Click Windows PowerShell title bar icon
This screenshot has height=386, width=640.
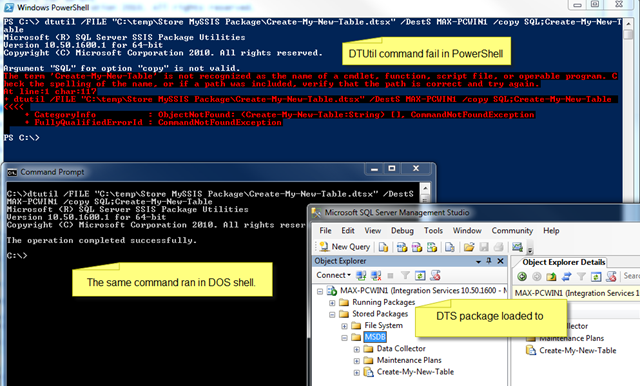tap(8, 7)
